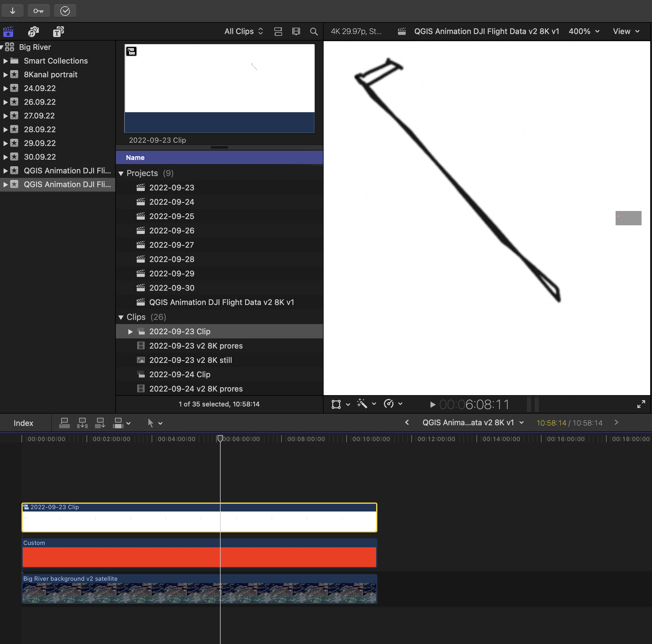Click the clip appearance filmstrip icon
652x644 pixels.
pos(296,32)
